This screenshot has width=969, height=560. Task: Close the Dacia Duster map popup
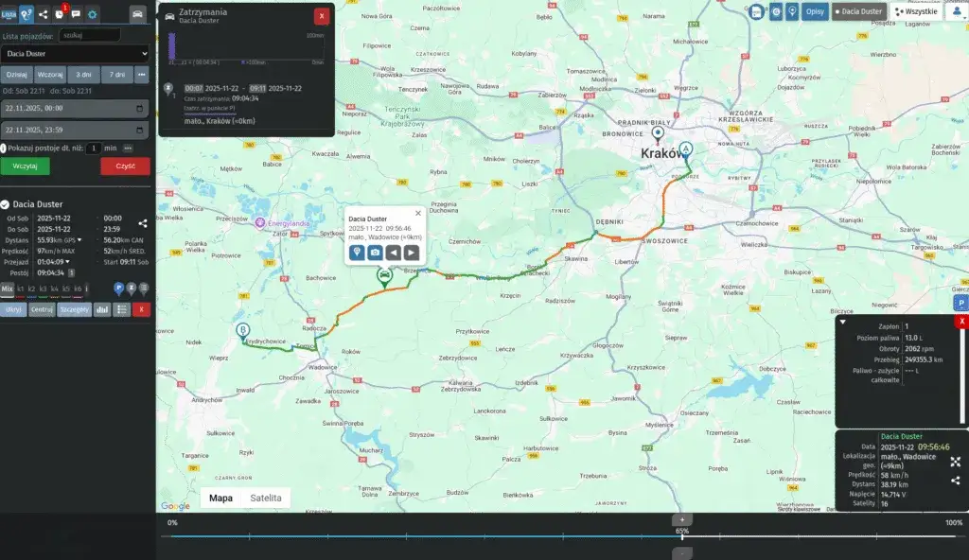coord(418,213)
